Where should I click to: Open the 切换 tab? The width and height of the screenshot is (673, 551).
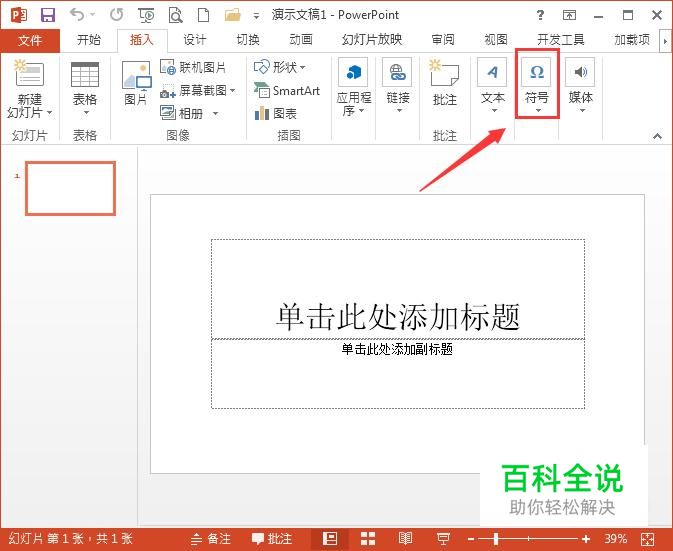[248, 40]
